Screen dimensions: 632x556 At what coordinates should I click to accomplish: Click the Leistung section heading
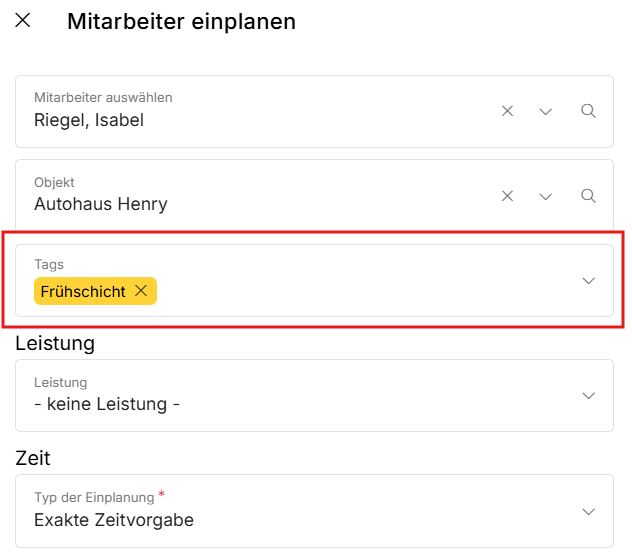55,343
